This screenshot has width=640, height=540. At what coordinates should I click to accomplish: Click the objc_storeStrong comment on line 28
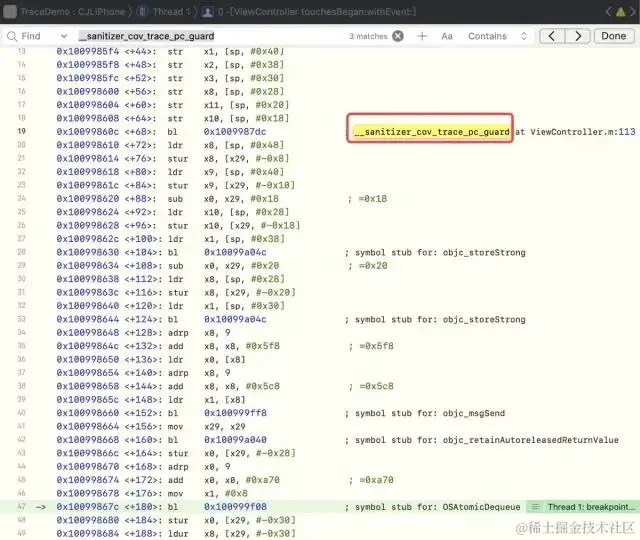435,253
